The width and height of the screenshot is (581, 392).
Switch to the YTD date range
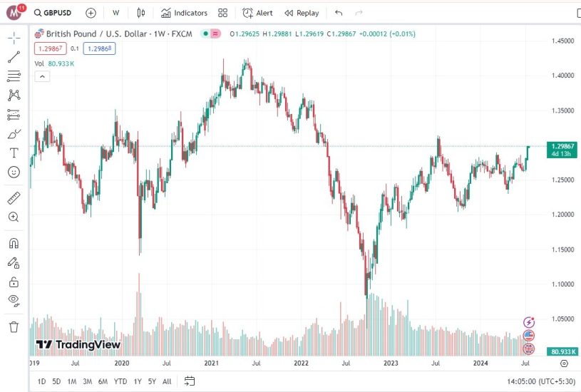[x=120, y=381]
